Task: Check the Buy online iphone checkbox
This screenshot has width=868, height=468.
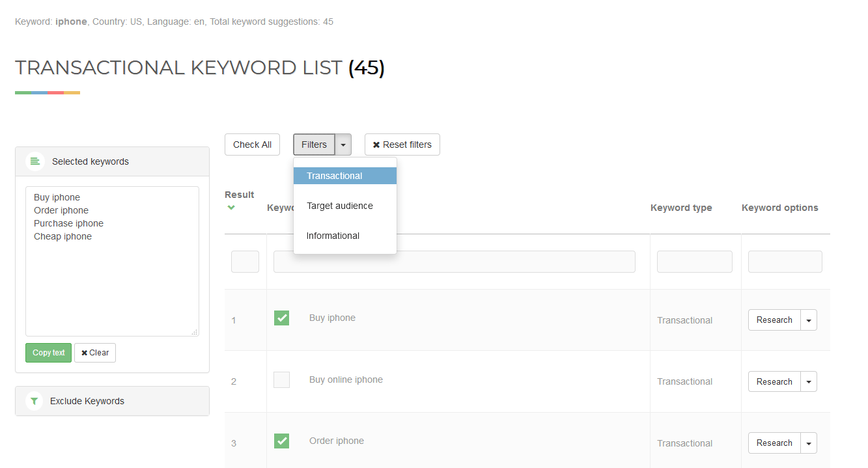Action: coord(281,379)
